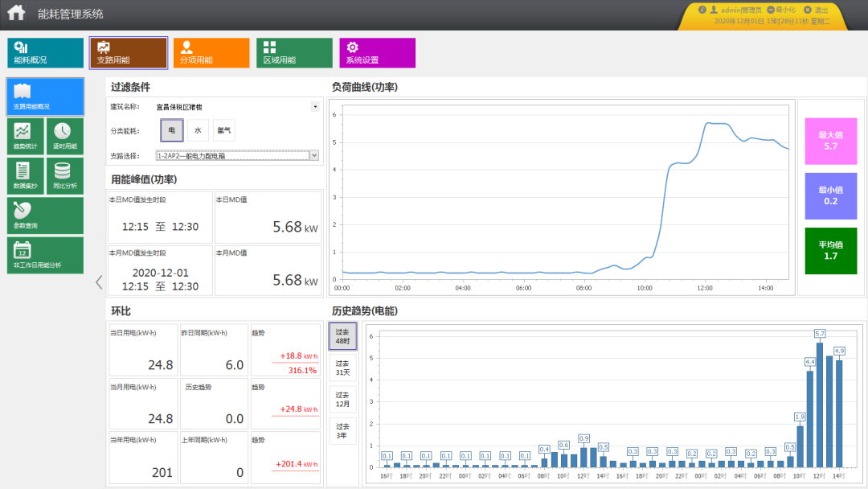Viewport: 868px width, 489px height.
Task: Click the pink 最大值 5.7 tile
Action: coord(830,141)
